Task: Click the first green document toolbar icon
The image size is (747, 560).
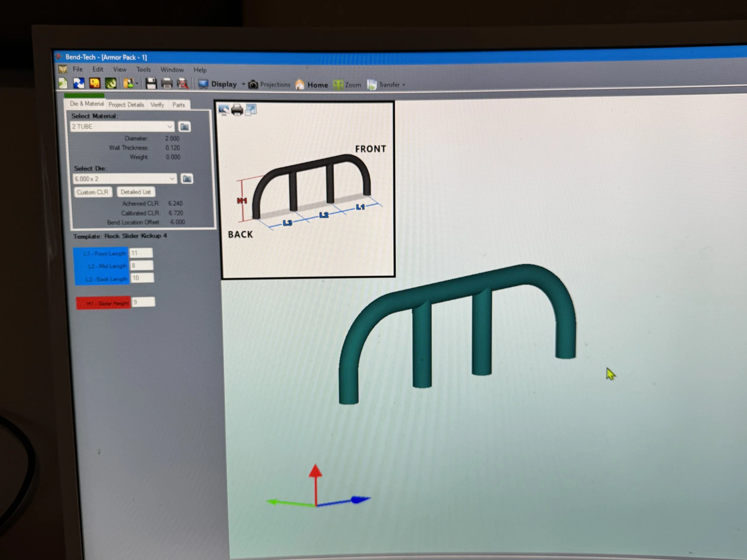Action: click(63, 83)
